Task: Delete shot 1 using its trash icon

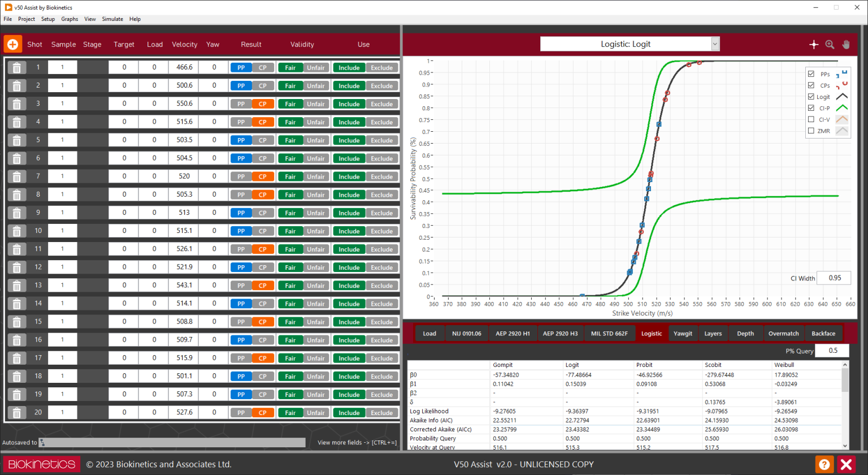Action: point(16,67)
